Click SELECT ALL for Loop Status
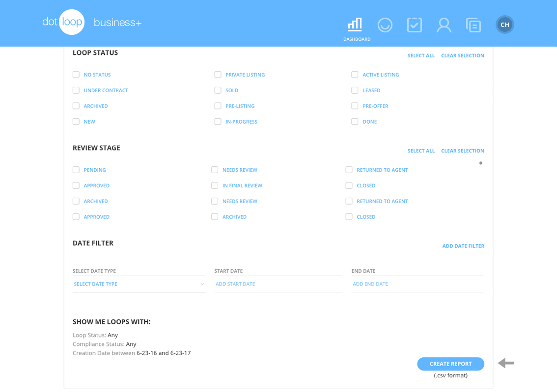The width and height of the screenshot is (557, 392). (x=421, y=55)
